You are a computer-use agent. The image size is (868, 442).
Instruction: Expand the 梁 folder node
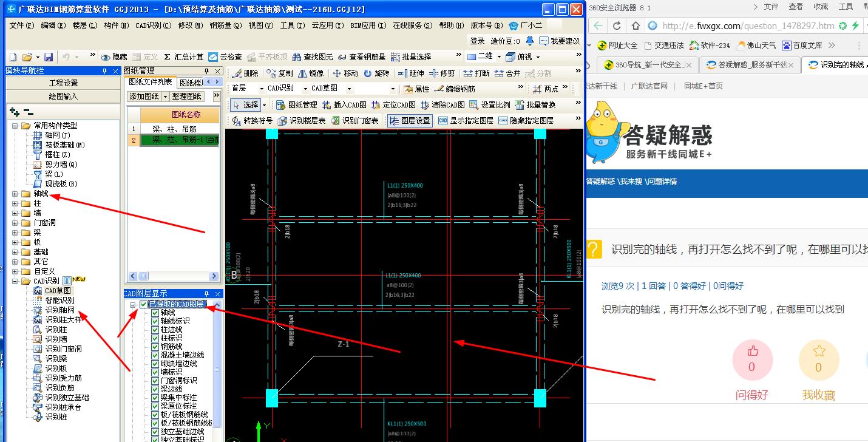15,233
